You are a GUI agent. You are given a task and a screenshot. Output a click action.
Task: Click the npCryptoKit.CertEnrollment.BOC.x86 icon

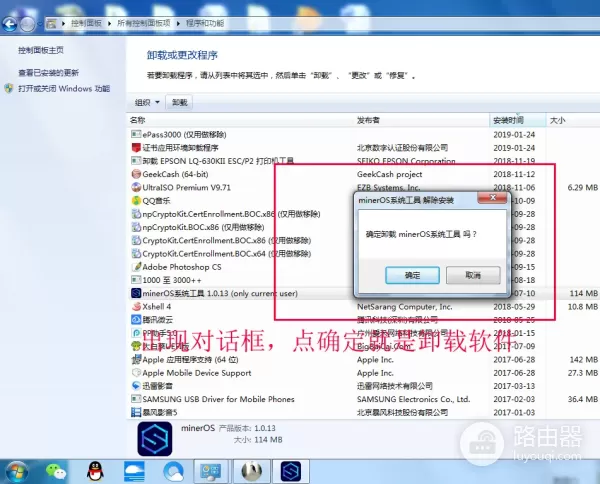click(x=136, y=214)
